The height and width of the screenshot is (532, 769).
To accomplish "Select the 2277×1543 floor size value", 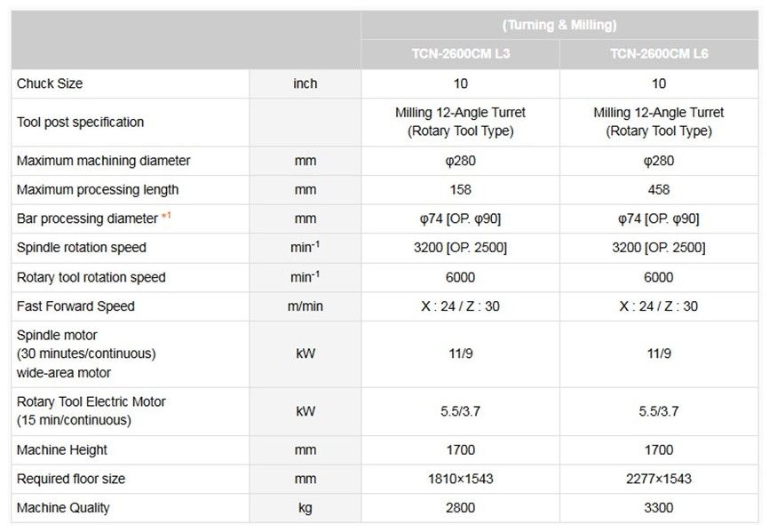I will (x=659, y=479).
